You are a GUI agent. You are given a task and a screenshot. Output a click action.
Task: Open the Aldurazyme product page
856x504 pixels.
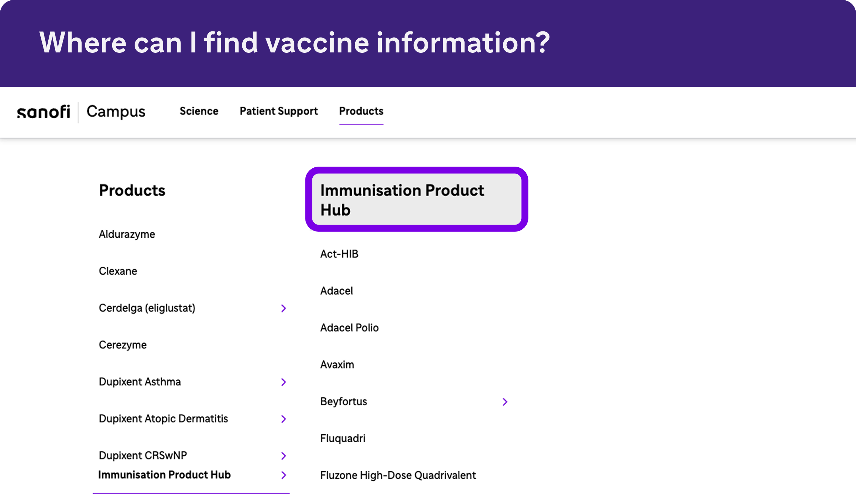[x=127, y=235]
